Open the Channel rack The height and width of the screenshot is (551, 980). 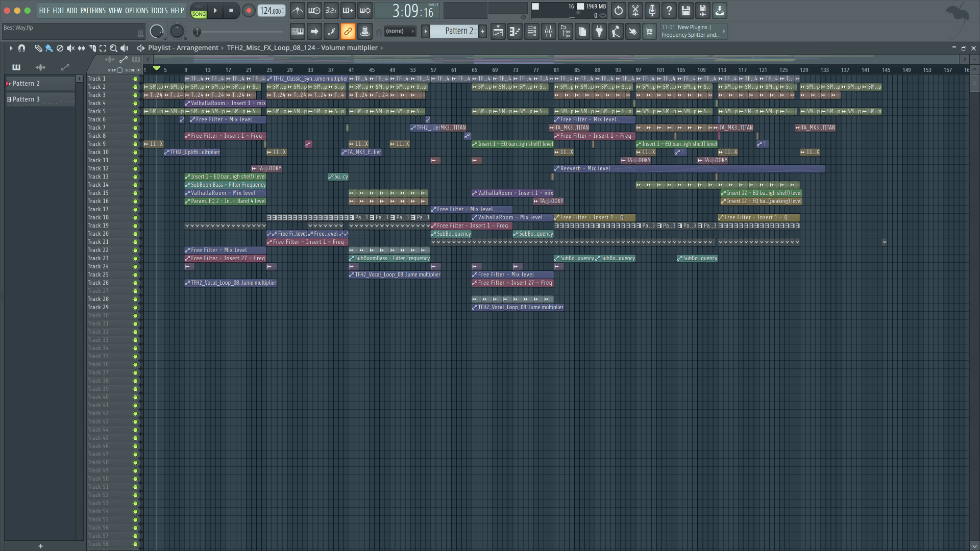532,32
